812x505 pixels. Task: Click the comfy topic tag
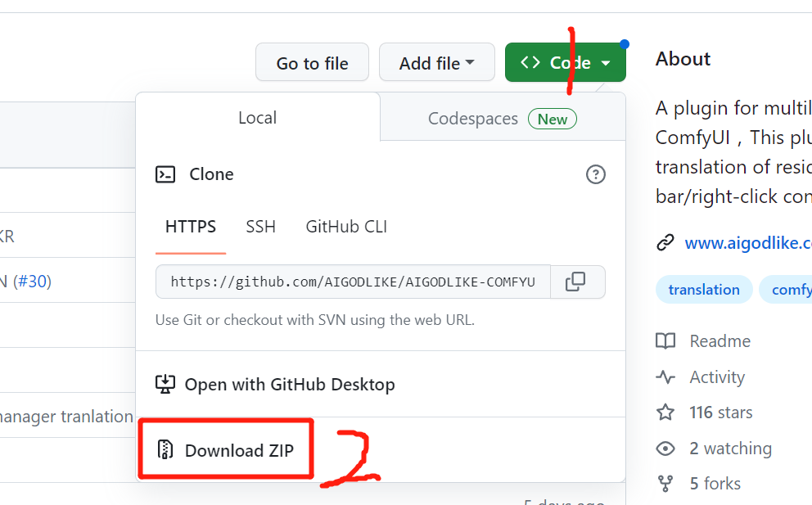pyautogui.click(x=786, y=290)
